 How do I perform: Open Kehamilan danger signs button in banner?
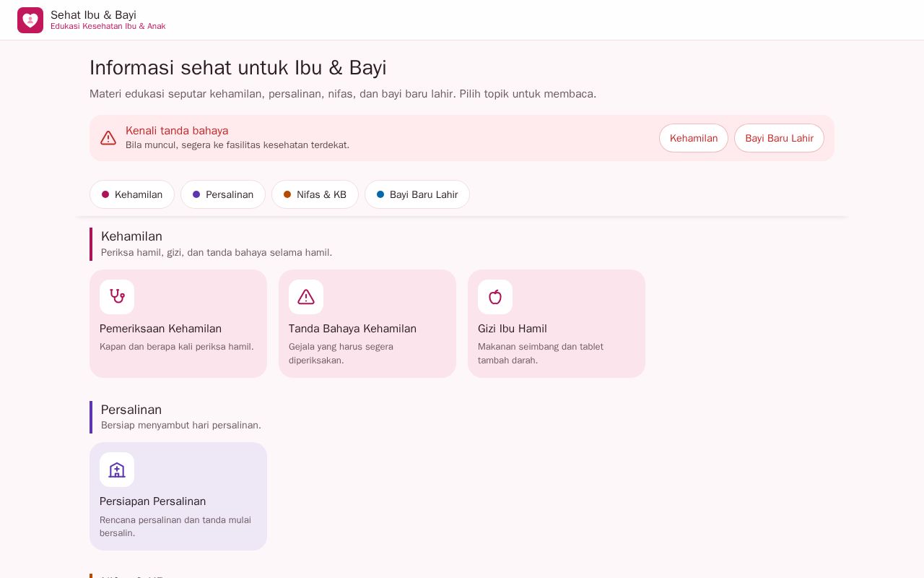click(694, 138)
